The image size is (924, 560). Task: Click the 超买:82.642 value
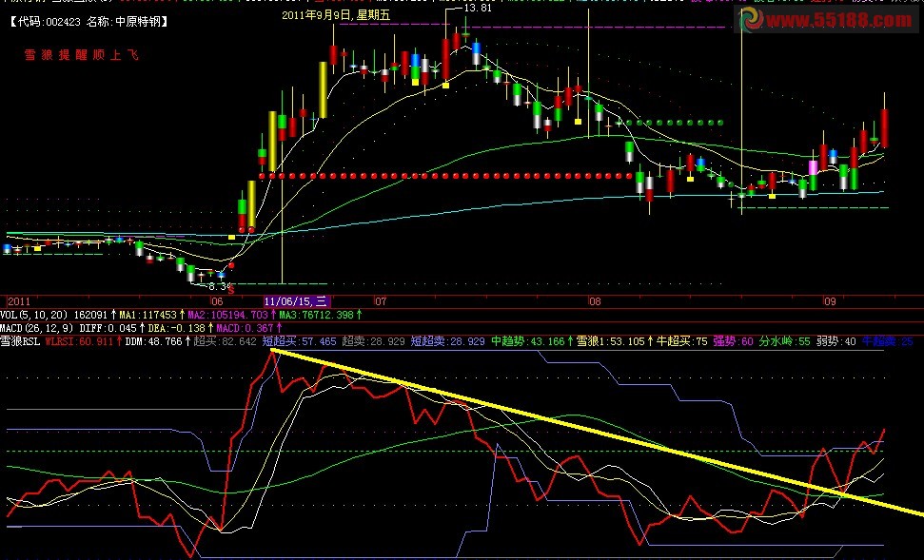(225, 341)
